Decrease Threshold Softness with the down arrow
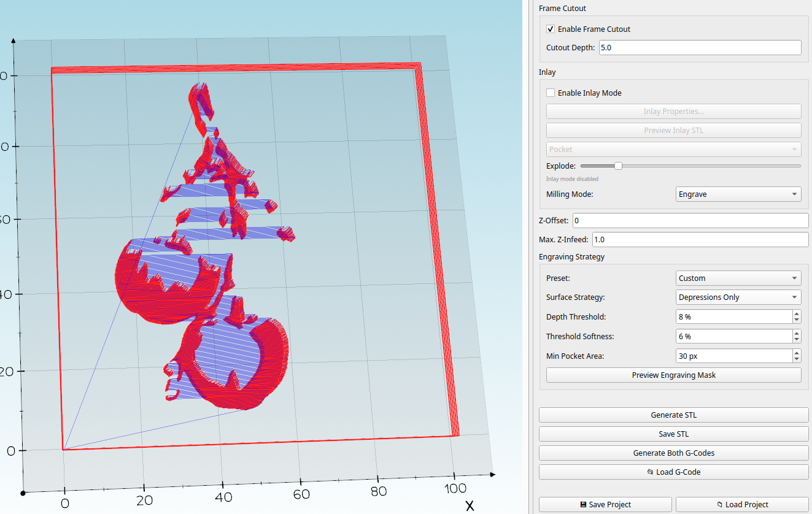Viewport: 812px width, 514px height. (x=796, y=340)
